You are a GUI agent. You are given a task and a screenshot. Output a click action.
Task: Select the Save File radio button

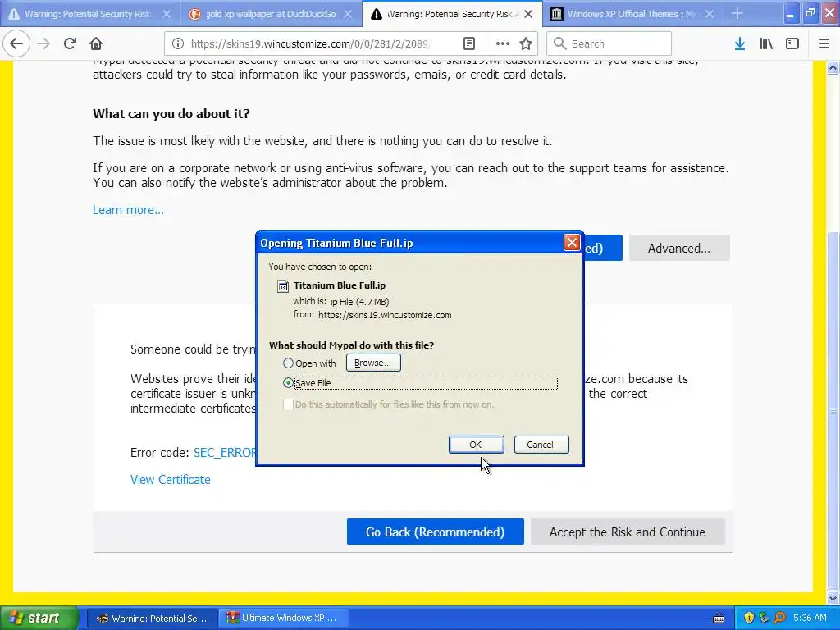(288, 382)
